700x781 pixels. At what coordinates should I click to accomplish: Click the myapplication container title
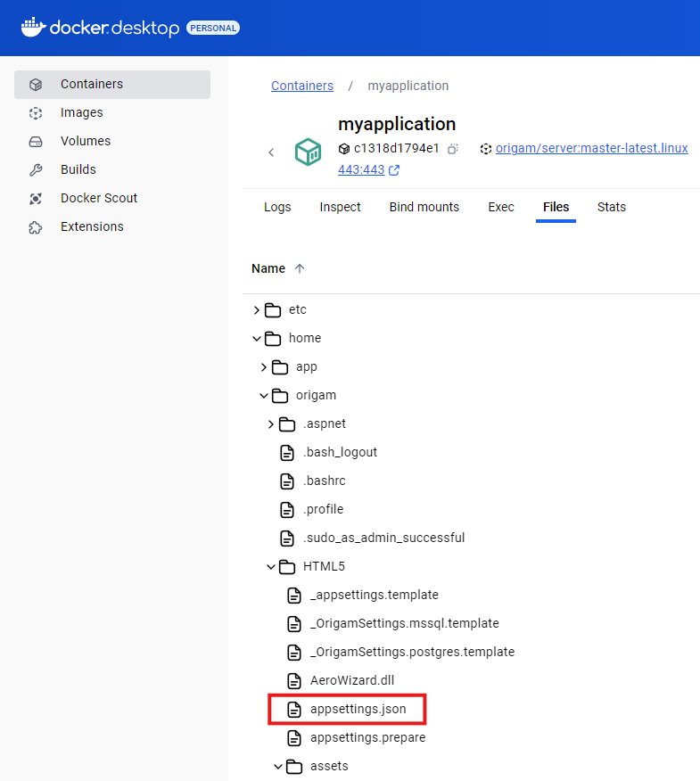click(x=397, y=124)
